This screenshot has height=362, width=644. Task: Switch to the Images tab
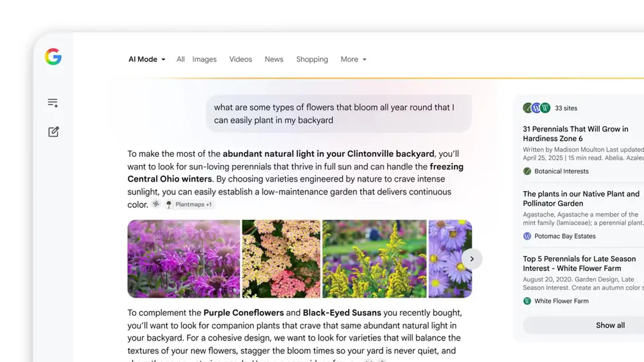pyautogui.click(x=204, y=59)
